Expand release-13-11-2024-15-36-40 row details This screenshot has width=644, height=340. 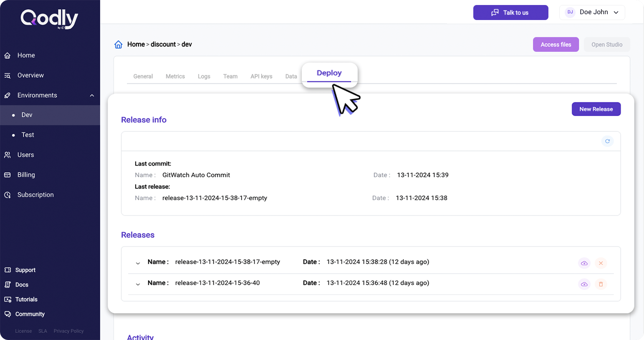tap(138, 284)
